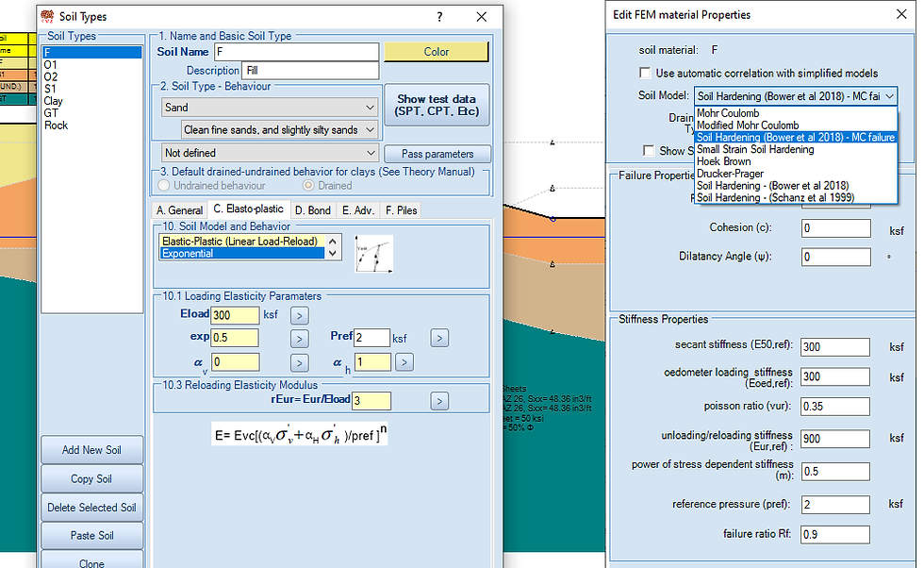Click the poisson ratio (vur) field
924x568 pixels.
pos(835,407)
